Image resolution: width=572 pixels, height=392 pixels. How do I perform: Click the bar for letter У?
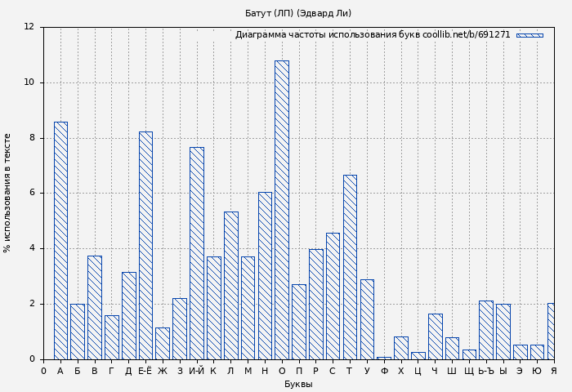point(367,319)
